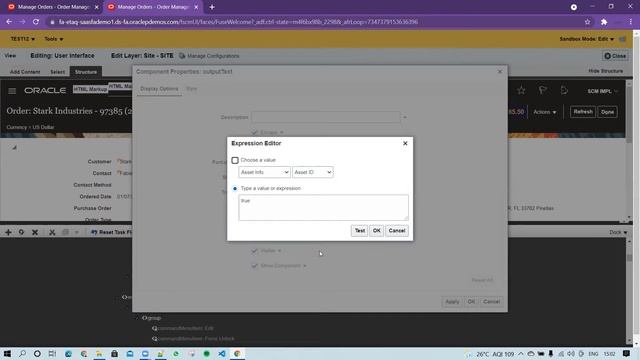Open the Asset ID dropdown
The height and width of the screenshot is (360, 640).
(313, 172)
